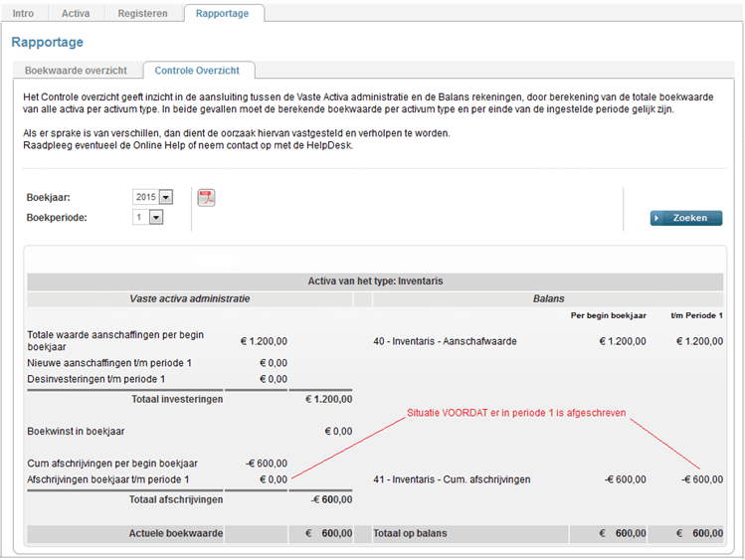Viewport: 745px width, 560px height.
Task: Click the 'Boekjaar:' label
Action: (x=49, y=197)
